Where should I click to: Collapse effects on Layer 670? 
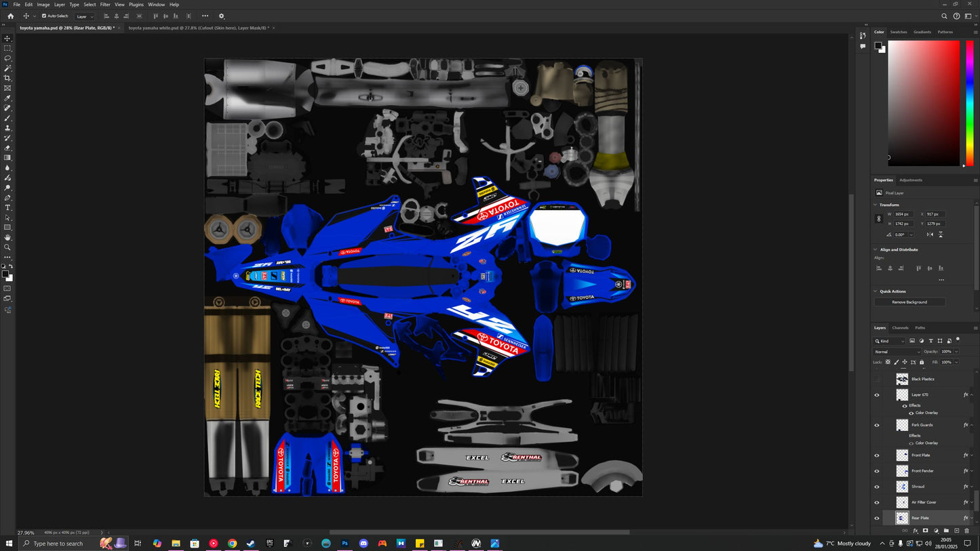click(x=972, y=394)
